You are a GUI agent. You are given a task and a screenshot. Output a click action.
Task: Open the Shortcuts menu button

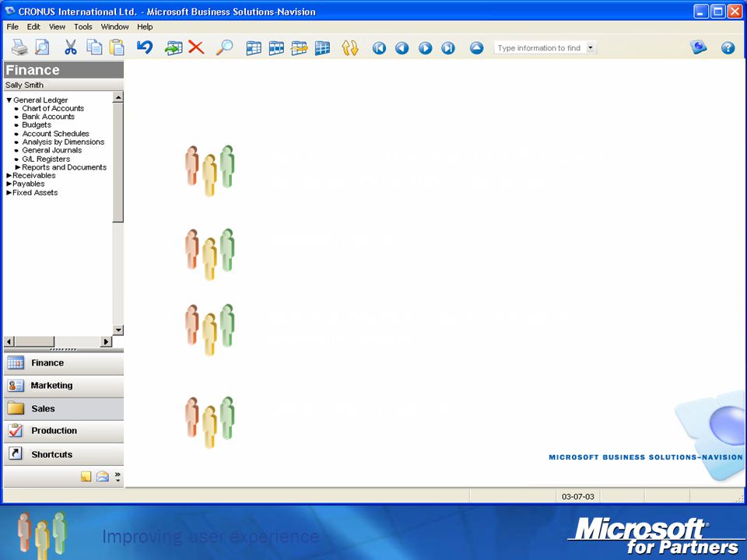click(x=63, y=454)
